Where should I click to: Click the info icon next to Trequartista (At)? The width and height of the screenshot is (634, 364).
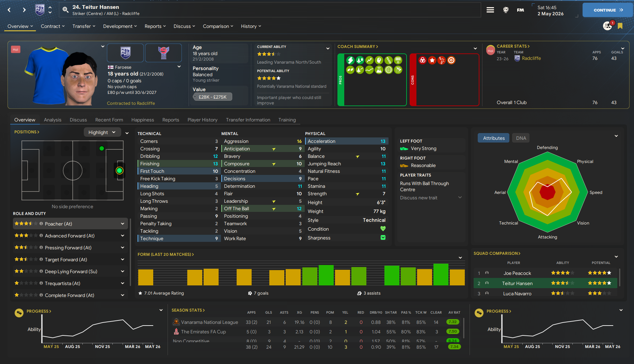(x=41, y=283)
